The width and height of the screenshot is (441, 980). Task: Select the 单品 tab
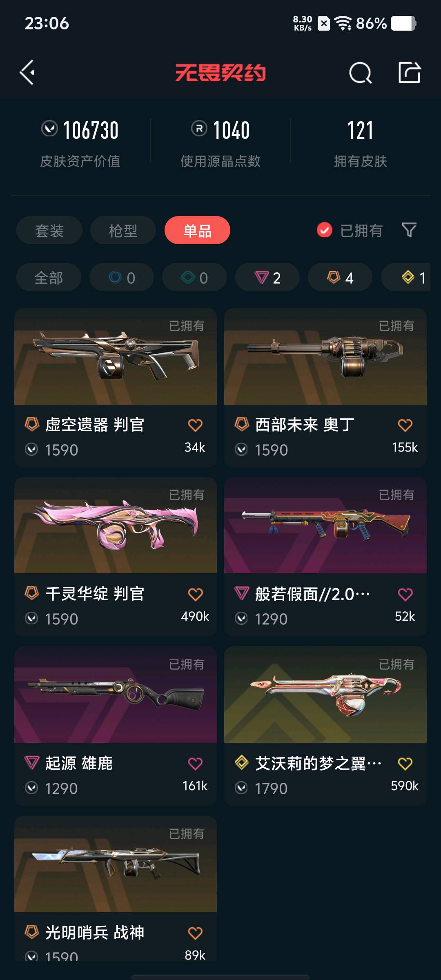point(197,230)
